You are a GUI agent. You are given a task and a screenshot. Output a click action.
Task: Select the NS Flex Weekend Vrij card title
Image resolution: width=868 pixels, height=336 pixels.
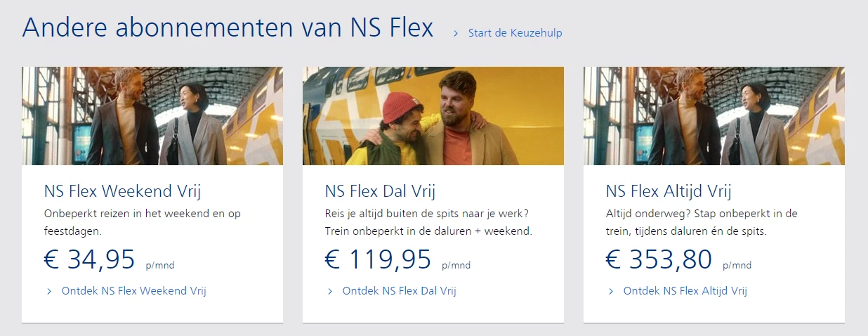tap(122, 191)
